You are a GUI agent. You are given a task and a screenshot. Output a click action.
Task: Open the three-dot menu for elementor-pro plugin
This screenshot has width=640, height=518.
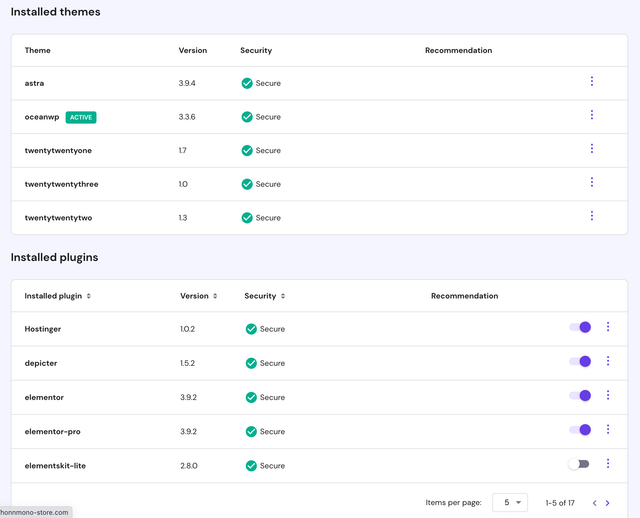(608, 429)
